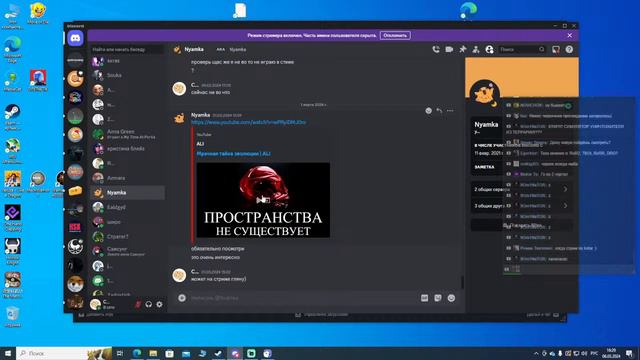
Task: Click the plus attachment button in message box
Action: coord(182,298)
